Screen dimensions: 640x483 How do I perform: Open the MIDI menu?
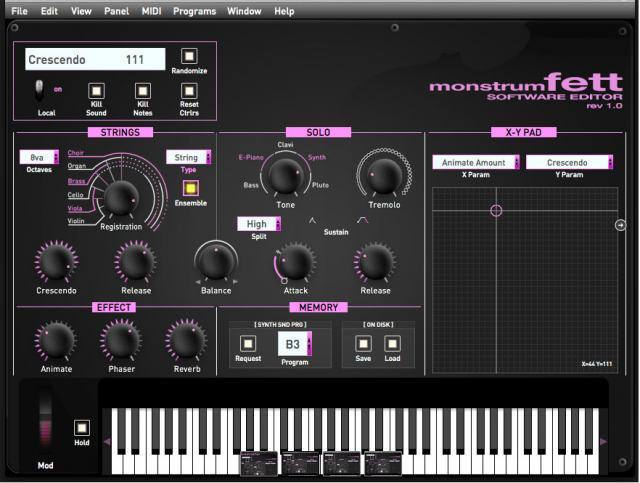click(x=151, y=11)
